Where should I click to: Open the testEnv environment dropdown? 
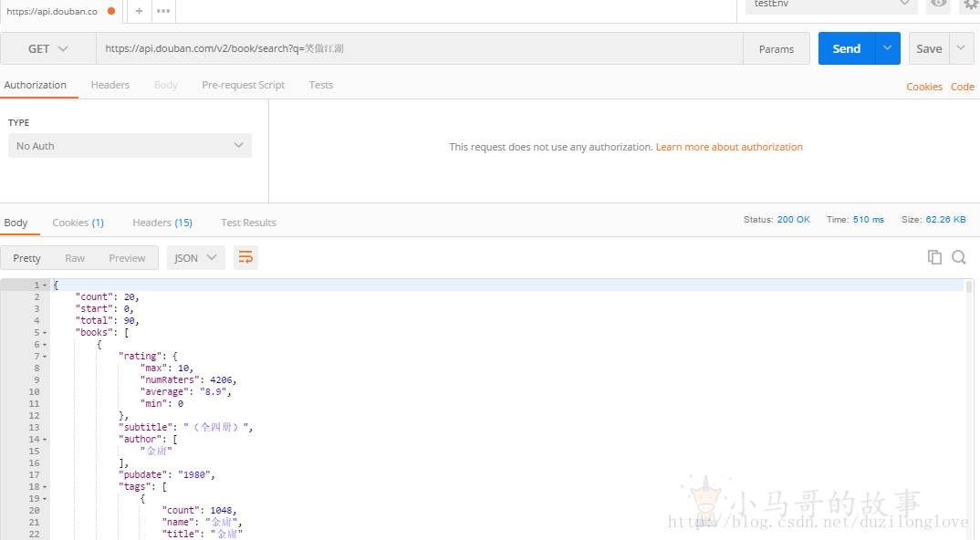pyautogui.click(x=831, y=5)
